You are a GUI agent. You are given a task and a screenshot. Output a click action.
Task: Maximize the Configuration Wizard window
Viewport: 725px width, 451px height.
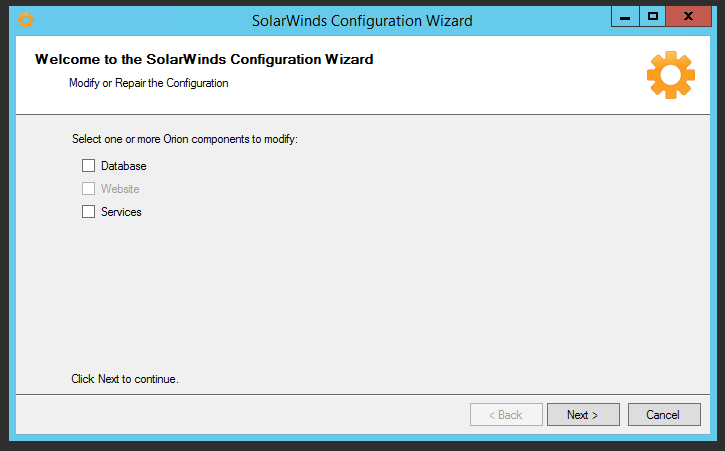point(653,17)
